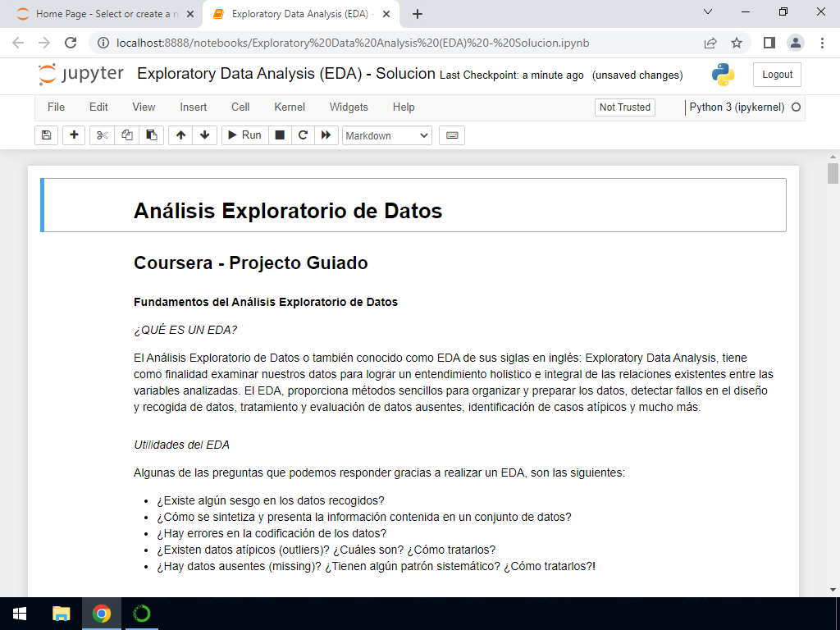Screen dimensions: 840x630
Task: Go back in browser history
Action: [18, 43]
